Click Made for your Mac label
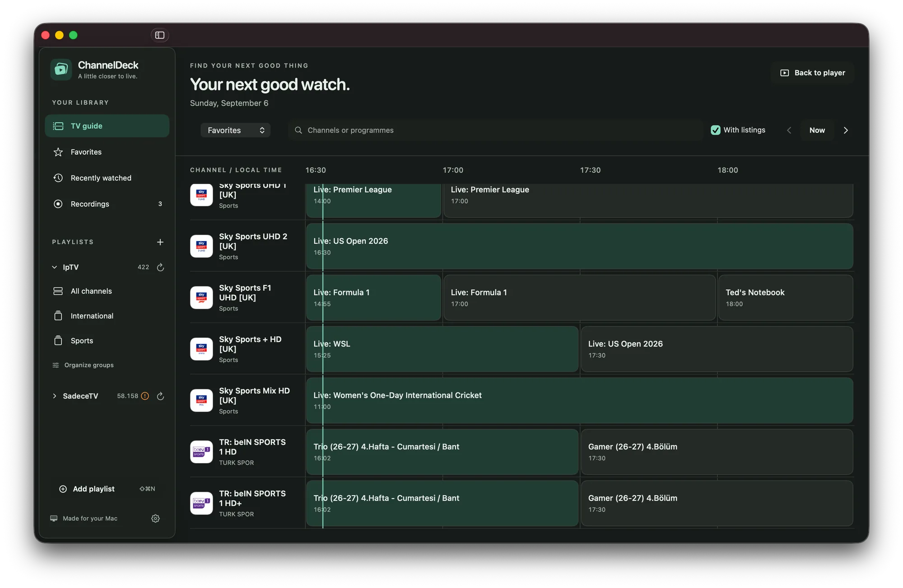The width and height of the screenshot is (903, 588). [90, 519]
